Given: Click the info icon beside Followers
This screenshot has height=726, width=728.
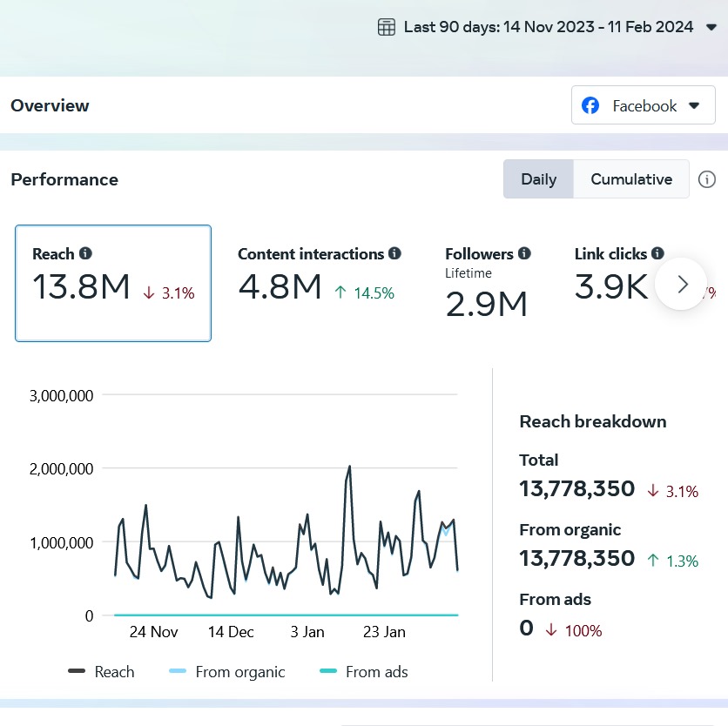Looking at the screenshot, I should pos(524,253).
